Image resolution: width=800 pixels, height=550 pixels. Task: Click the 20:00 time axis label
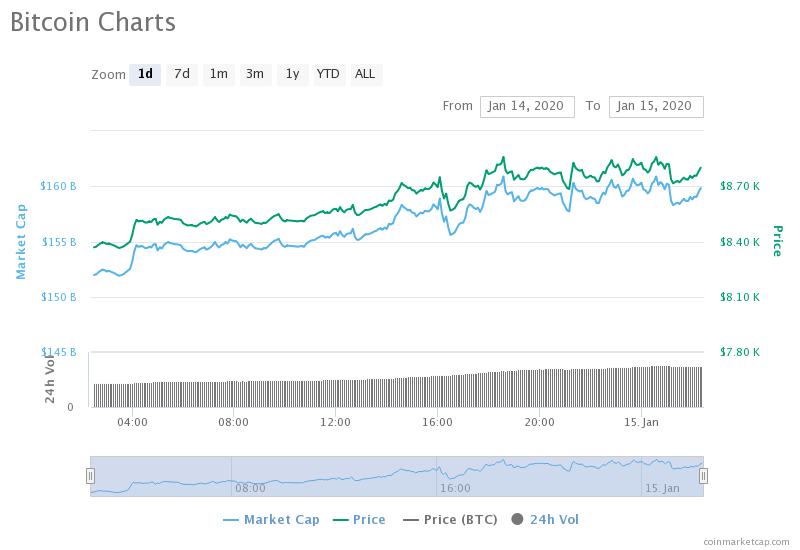click(539, 422)
